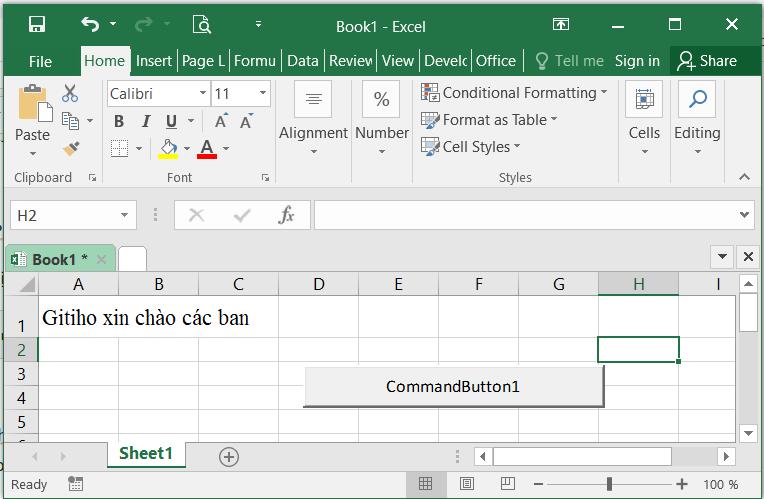Open the File tab
Viewport: 764px width, 499px height.
[40, 61]
